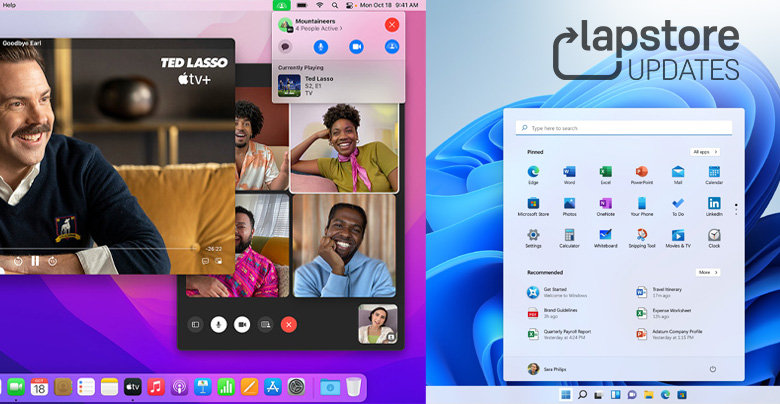Toggle subtitles in the Ted Lasso player

coord(205,261)
